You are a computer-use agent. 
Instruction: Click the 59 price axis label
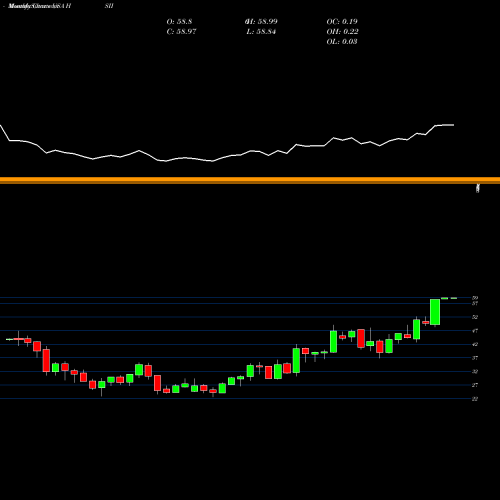[x=475, y=298]
